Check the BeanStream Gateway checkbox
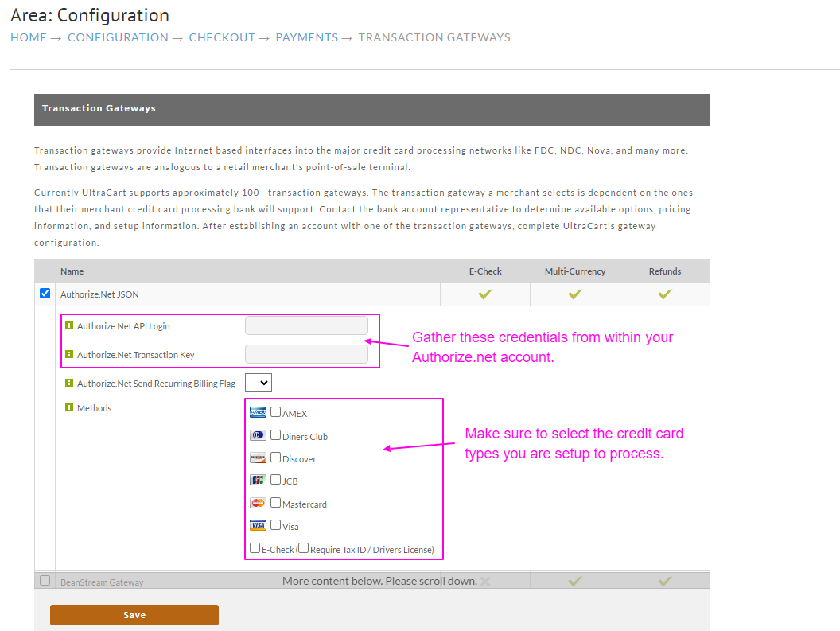Image resolution: width=840 pixels, height=631 pixels. 45,581
